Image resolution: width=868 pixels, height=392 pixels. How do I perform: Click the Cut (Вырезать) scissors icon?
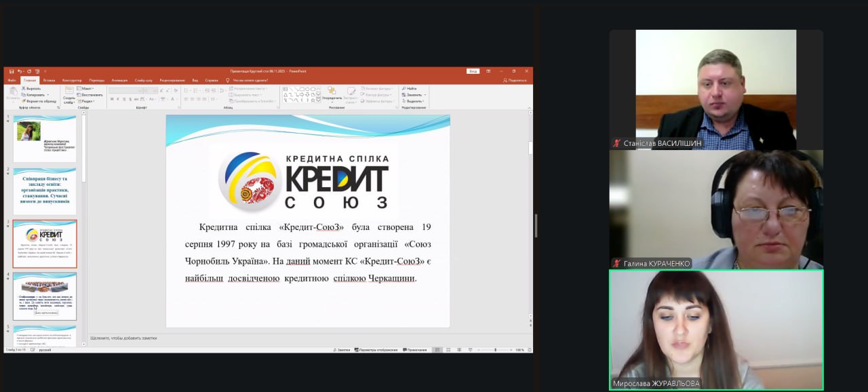click(24, 89)
